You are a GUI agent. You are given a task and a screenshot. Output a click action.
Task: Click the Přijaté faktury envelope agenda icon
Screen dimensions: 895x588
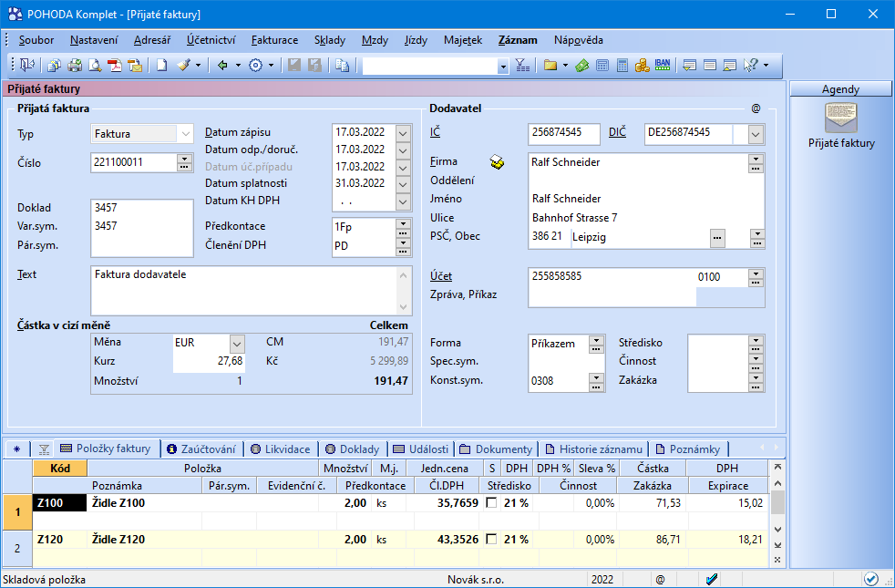point(841,119)
